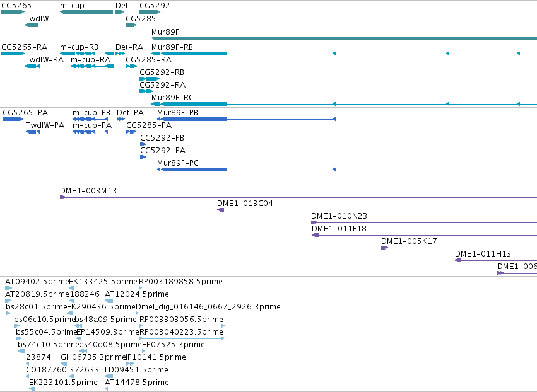This screenshot has height=392, width=537.
Task: Select the bs48a09.5prime EST label
Action: [106, 320]
